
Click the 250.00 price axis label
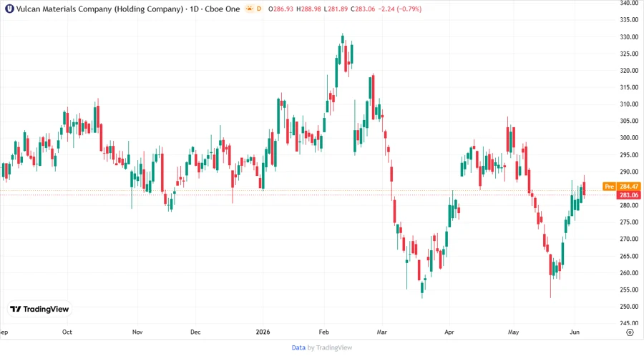629,307
